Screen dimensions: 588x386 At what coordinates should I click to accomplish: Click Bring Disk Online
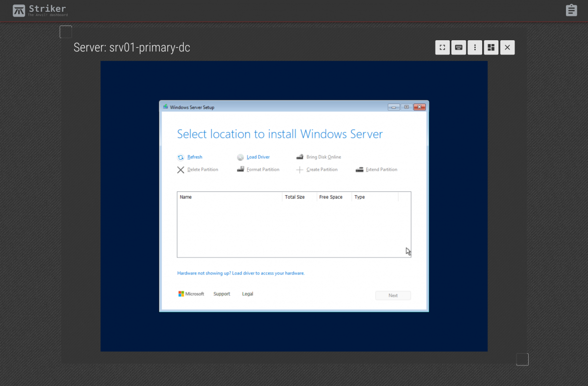click(323, 157)
